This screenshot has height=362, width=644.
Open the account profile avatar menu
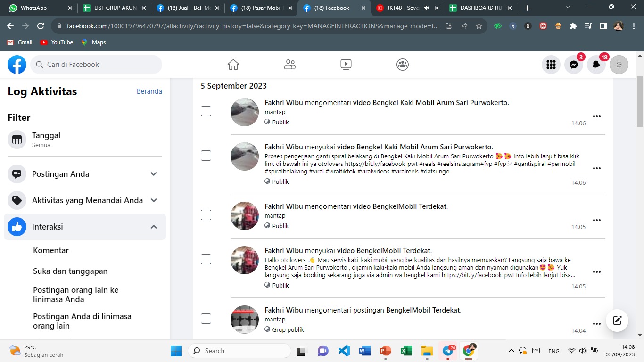tap(619, 65)
